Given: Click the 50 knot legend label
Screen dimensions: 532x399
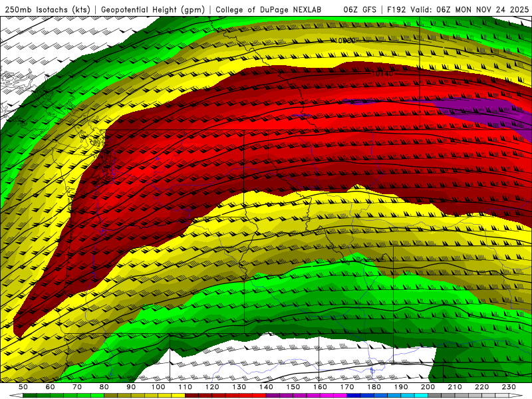Looking at the screenshot, I should tap(23, 387).
